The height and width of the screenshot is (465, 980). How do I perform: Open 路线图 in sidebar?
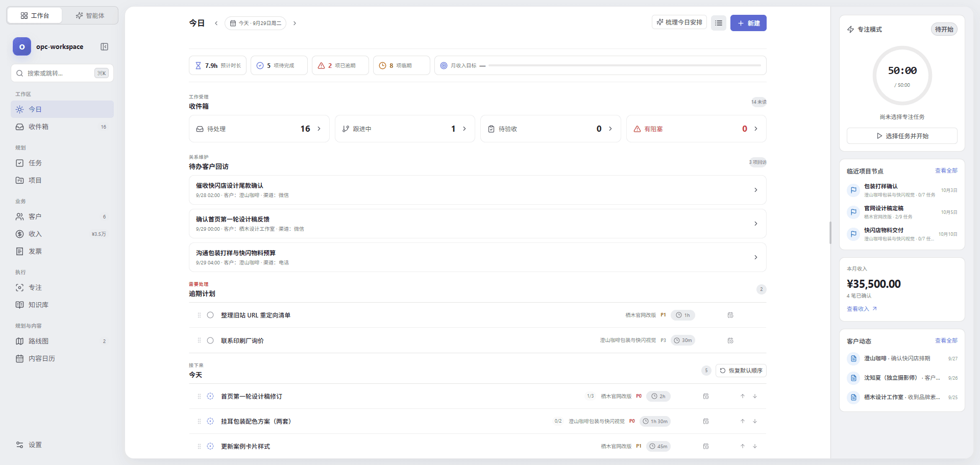pos(62,341)
